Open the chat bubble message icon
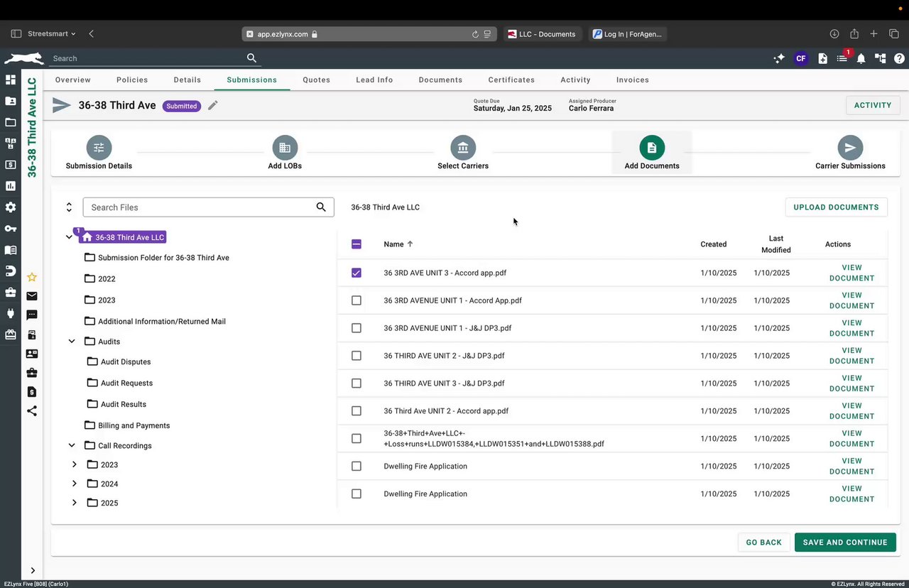 [x=32, y=315]
